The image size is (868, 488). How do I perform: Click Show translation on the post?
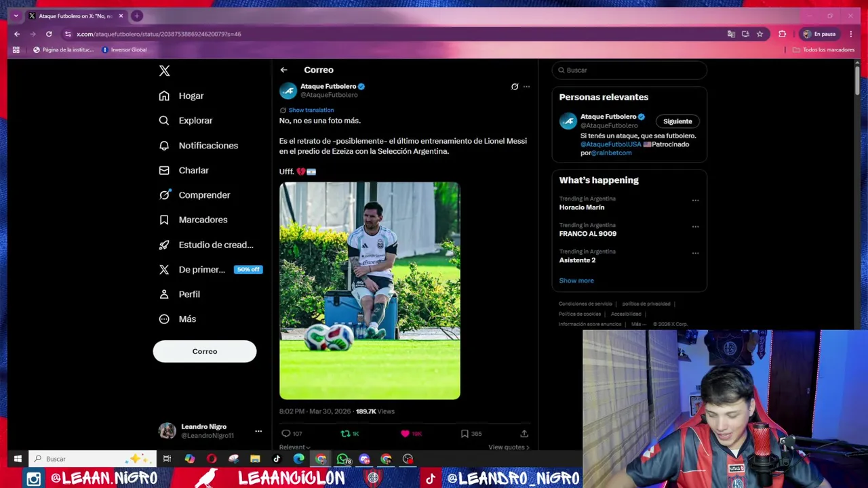[x=311, y=110]
